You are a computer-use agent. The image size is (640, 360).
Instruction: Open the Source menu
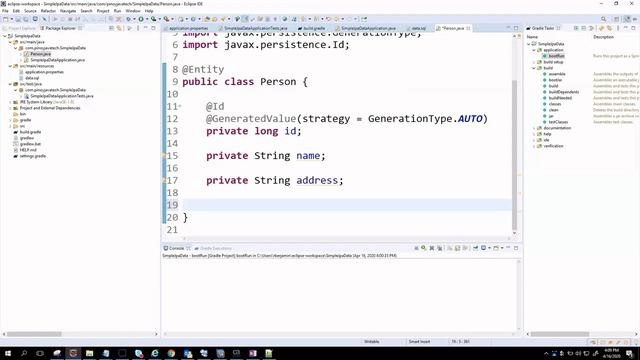click(30, 11)
